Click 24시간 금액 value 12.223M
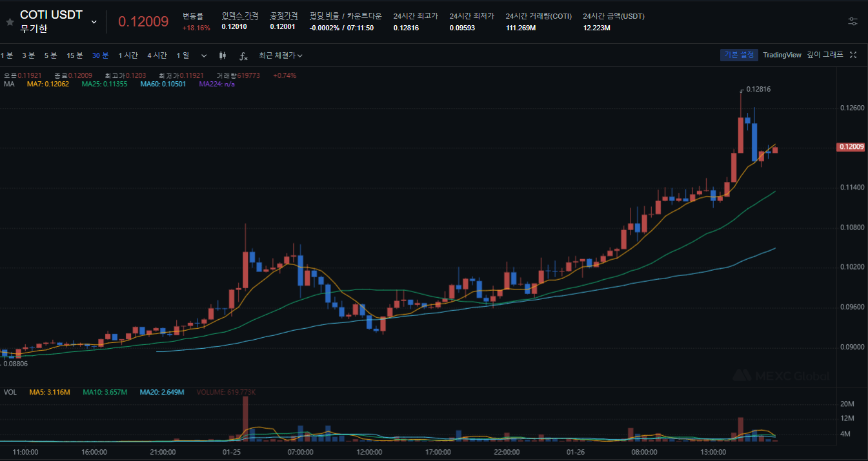 pyautogui.click(x=596, y=27)
